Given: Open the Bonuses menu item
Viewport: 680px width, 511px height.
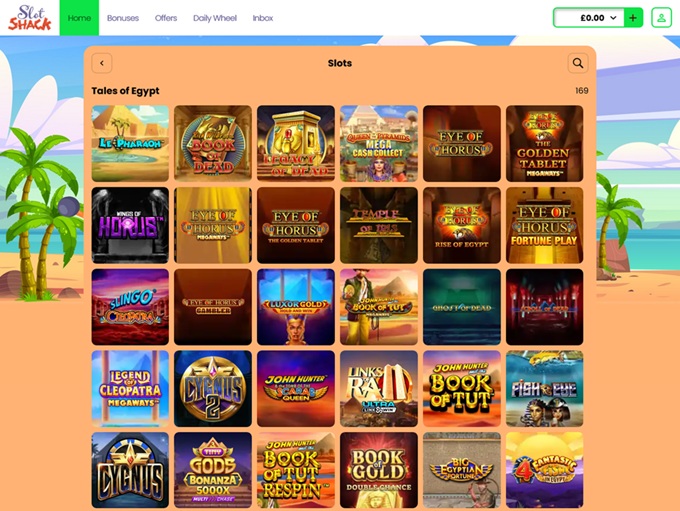Looking at the screenshot, I should (123, 18).
